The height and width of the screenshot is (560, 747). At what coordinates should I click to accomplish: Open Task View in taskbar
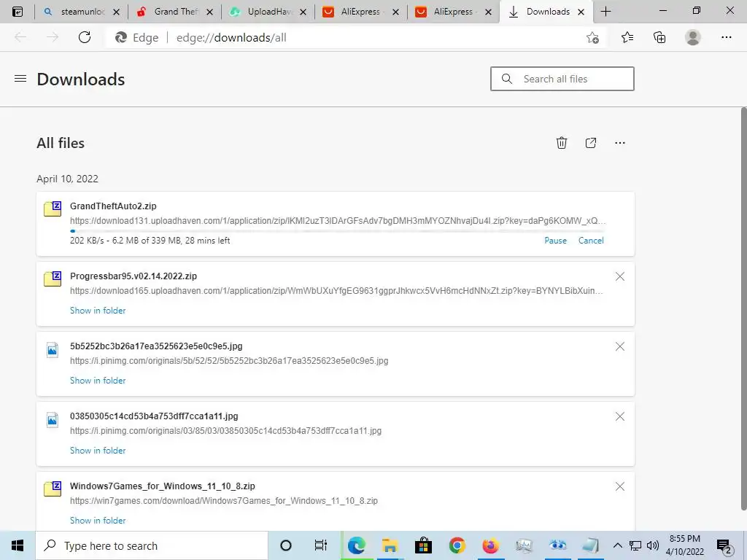[321, 545]
